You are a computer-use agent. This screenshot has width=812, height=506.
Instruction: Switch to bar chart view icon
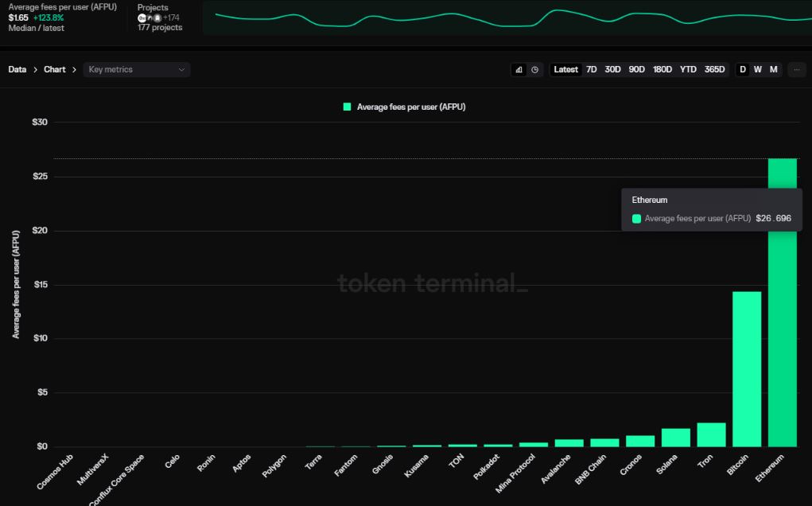(519, 69)
